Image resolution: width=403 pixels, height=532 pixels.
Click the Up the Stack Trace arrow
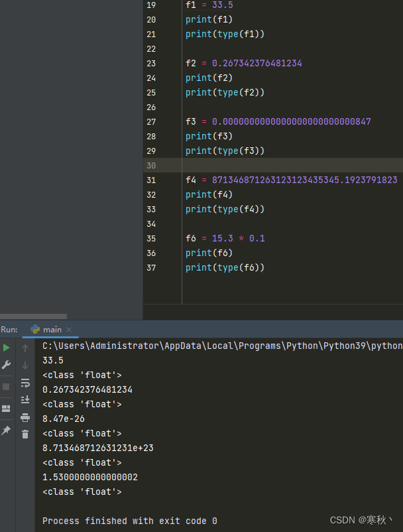(x=25, y=348)
